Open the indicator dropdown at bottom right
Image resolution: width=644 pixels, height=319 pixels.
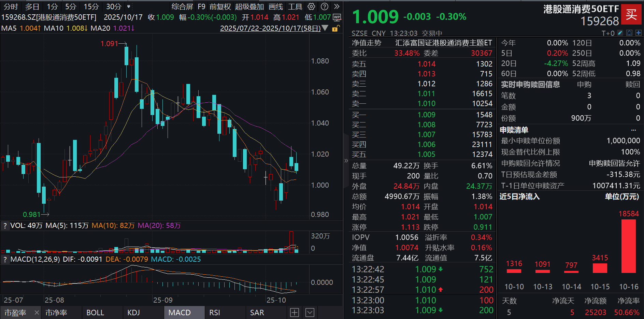tap(310, 312)
